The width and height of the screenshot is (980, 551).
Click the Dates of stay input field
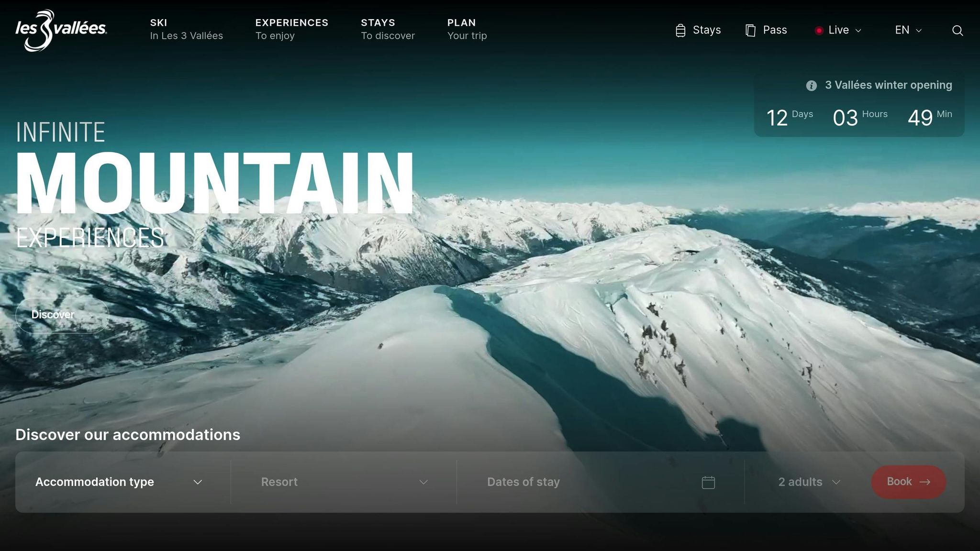(x=523, y=482)
